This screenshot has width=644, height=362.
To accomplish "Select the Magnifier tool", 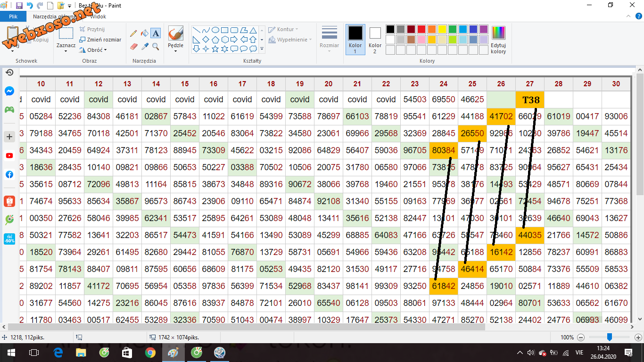I will (156, 47).
